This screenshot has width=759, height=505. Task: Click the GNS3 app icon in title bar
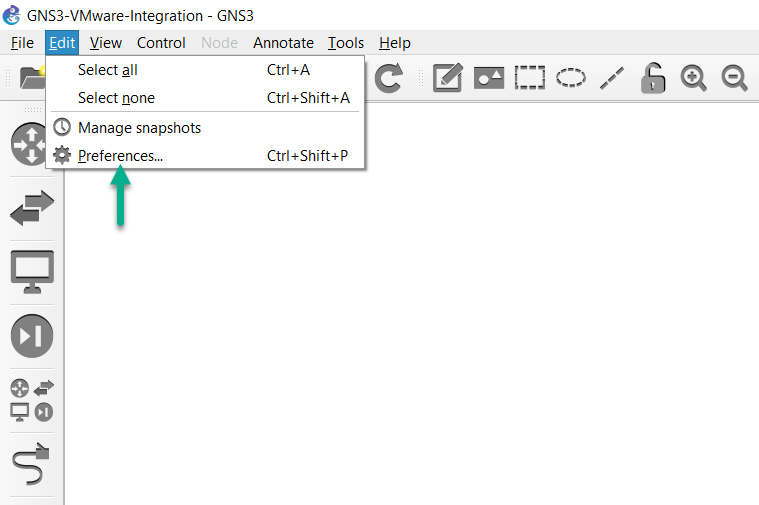(12, 15)
